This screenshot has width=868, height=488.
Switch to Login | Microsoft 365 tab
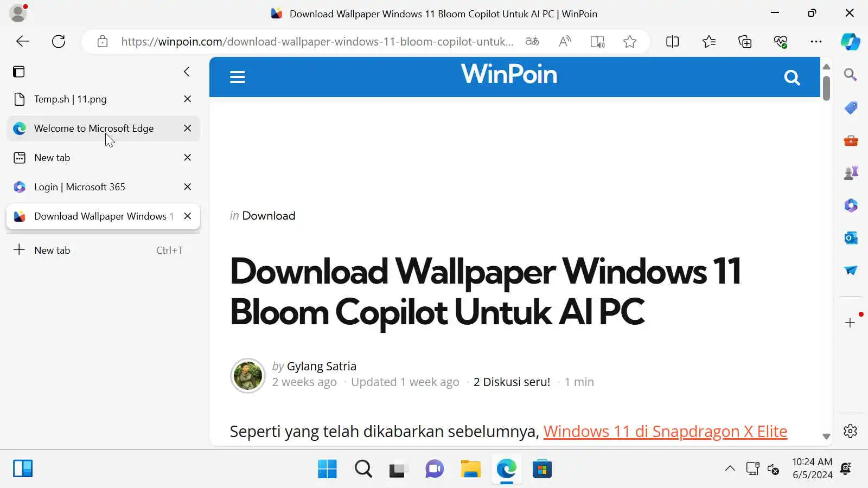pyautogui.click(x=103, y=187)
